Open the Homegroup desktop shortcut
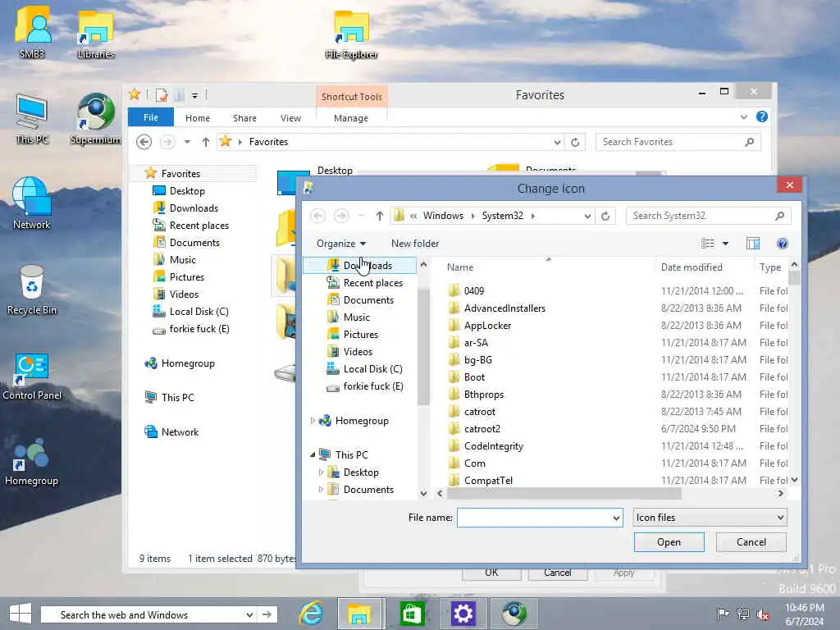 pos(32,461)
